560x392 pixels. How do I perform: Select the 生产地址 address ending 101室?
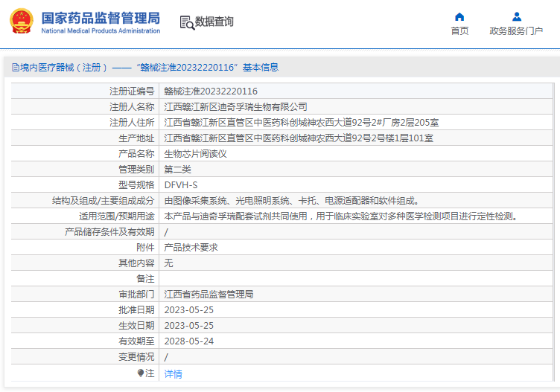click(x=299, y=138)
